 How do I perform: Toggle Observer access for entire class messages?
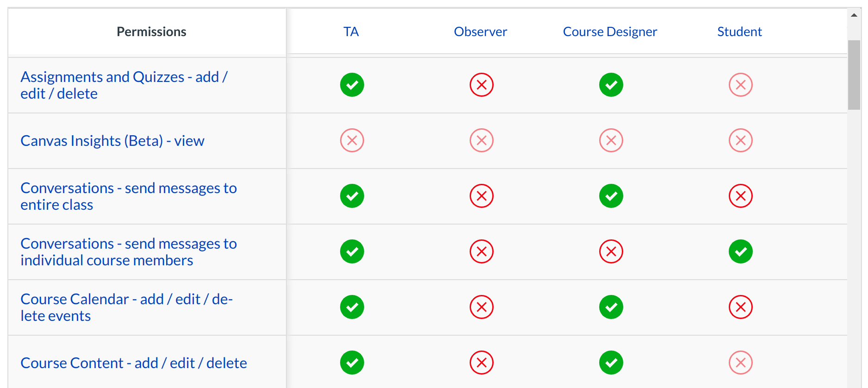coord(481,196)
